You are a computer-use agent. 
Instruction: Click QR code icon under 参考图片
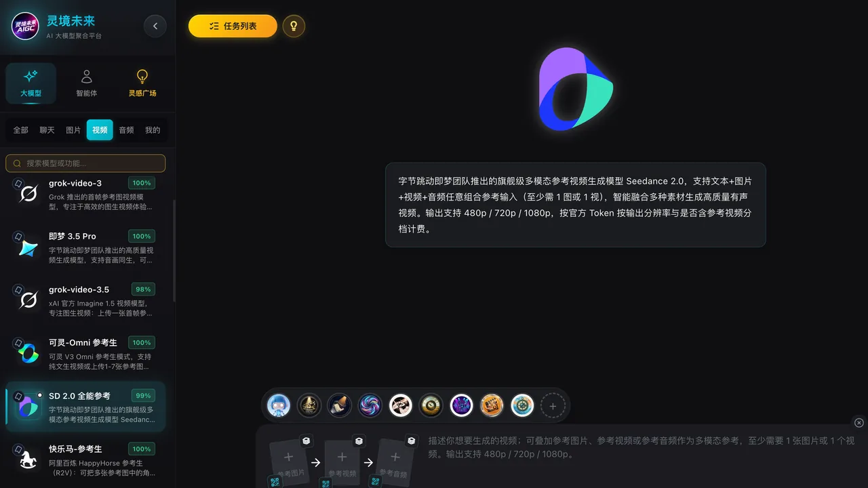(x=274, y=482)
